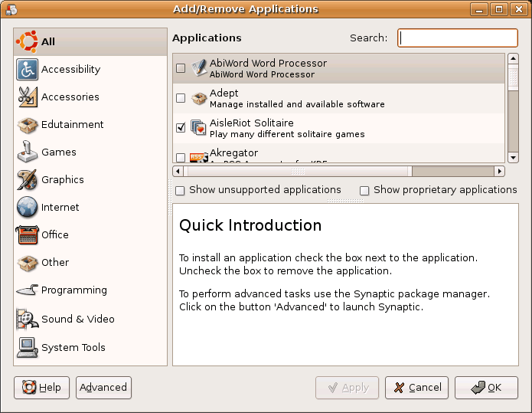532x413 pixels.
Task: Enable Show proprietary applications
Action: pos(364,191)
